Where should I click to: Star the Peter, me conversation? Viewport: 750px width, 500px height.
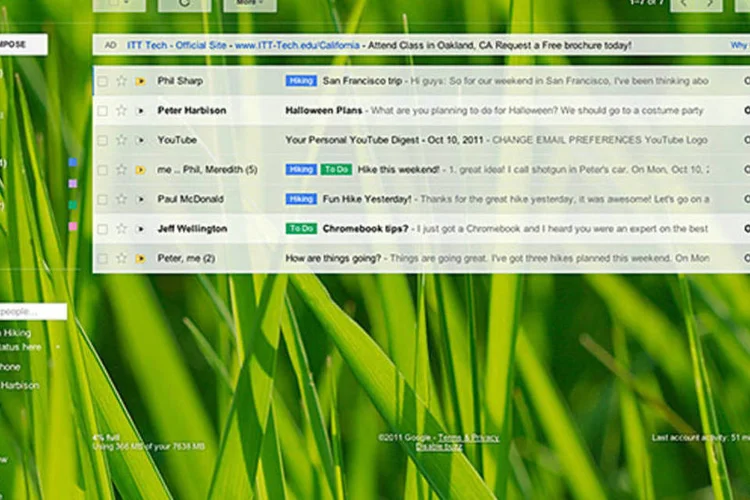pos(121,259)
